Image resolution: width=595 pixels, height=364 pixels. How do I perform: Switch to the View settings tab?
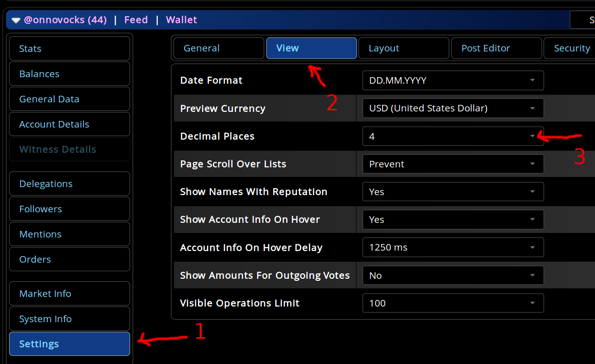(x=312, y=48)
